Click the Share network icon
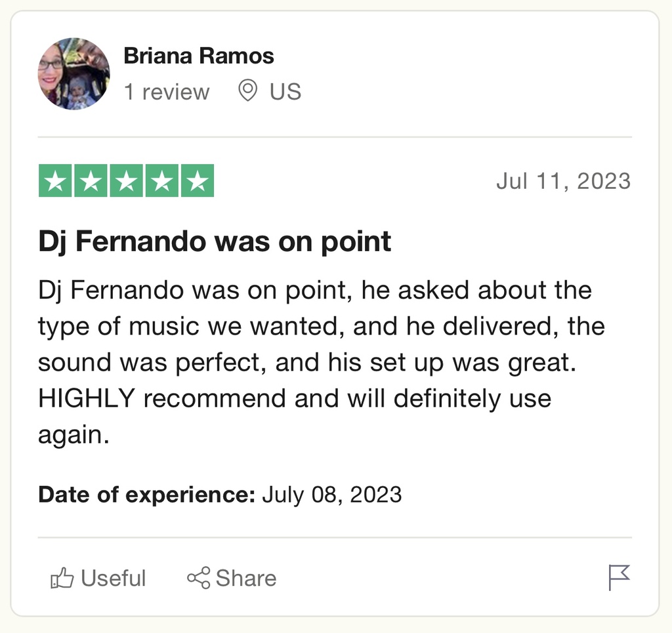 (198, 578)
